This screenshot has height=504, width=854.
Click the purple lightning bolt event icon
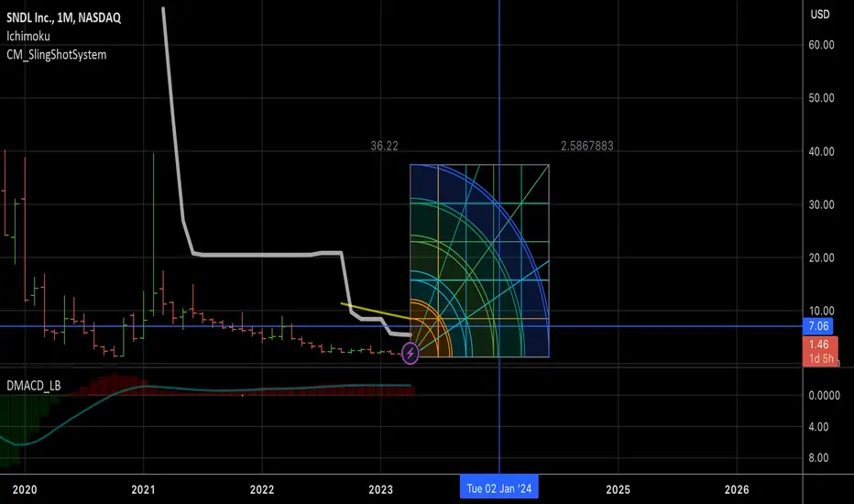pyautogui.click(x=411, y=353)
